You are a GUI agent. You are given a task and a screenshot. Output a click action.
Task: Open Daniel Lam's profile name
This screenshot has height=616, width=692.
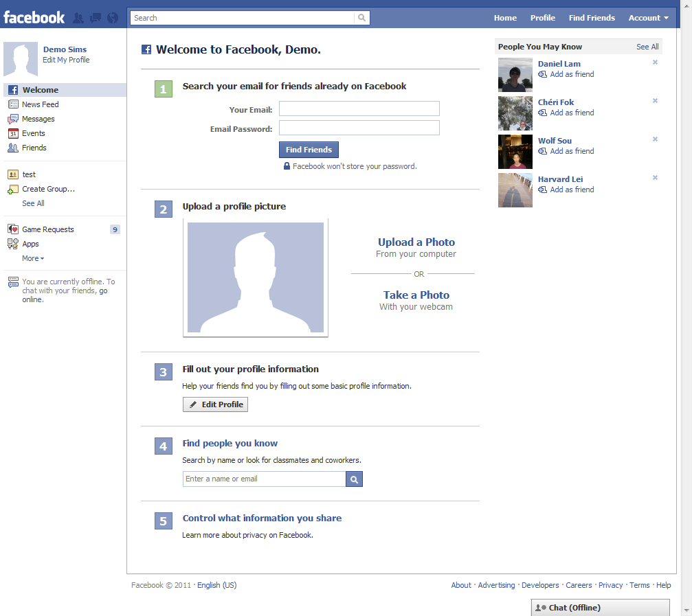pos(559,64)
